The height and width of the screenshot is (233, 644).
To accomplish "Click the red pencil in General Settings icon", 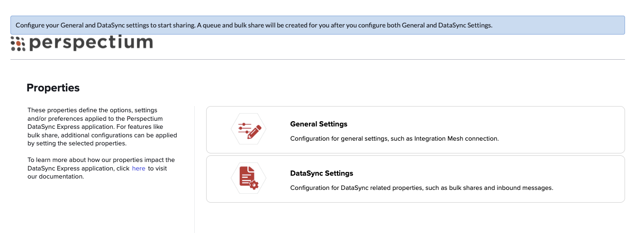I will click(x=254, y=131).
